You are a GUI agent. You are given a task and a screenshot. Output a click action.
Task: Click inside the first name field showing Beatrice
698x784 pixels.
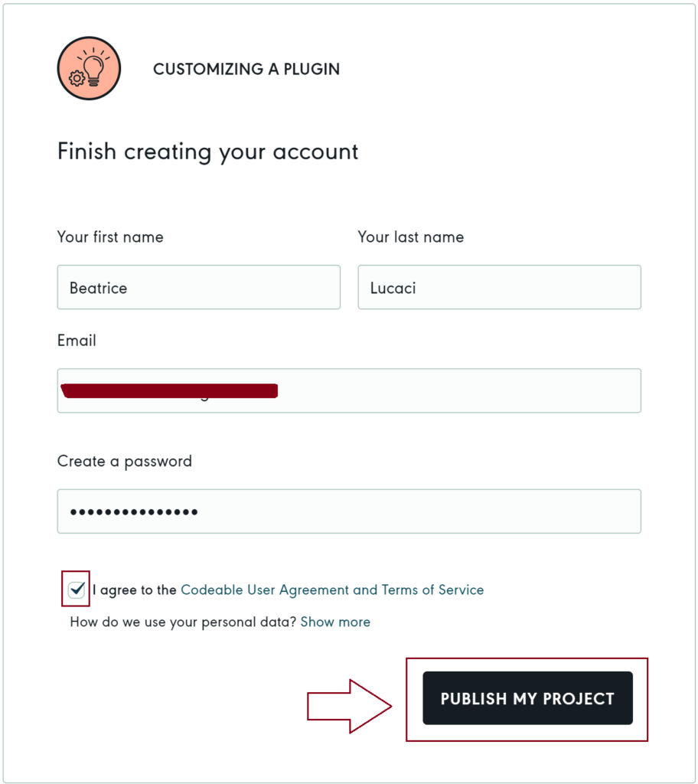tap(199, 287)
